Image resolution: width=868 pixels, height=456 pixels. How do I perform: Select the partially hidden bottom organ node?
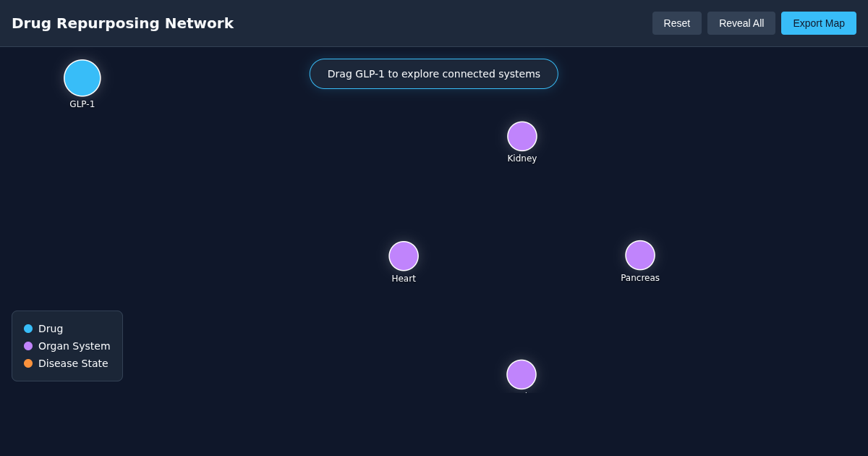pyautogui.click(x=522, y=374)
